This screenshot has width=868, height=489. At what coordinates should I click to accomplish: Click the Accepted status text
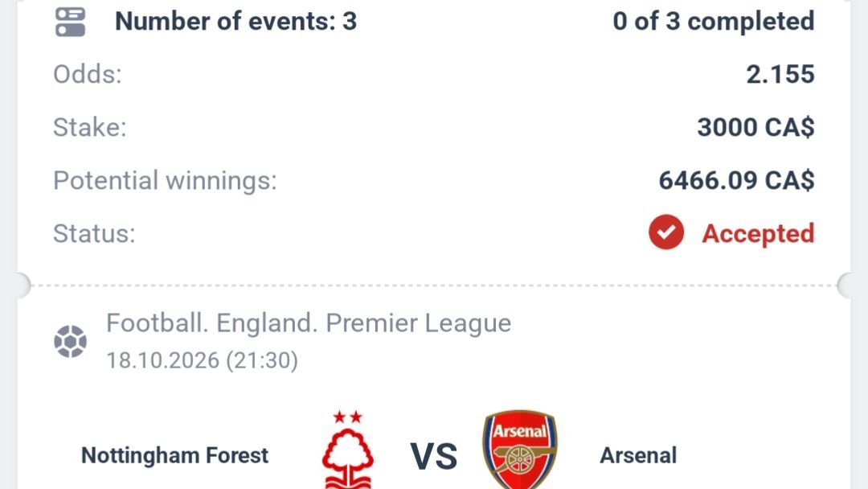(758, 233)
